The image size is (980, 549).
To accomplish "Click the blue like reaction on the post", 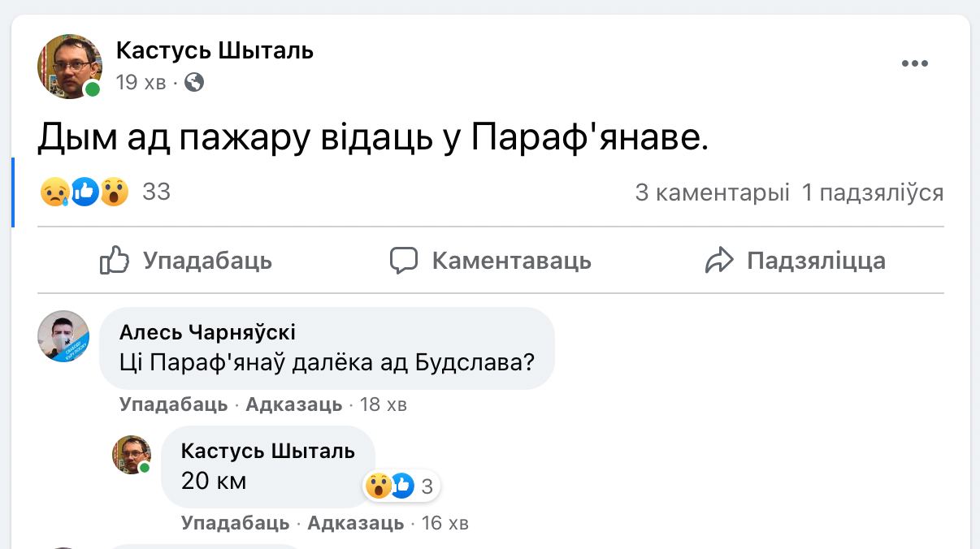I will coord(85,192).
